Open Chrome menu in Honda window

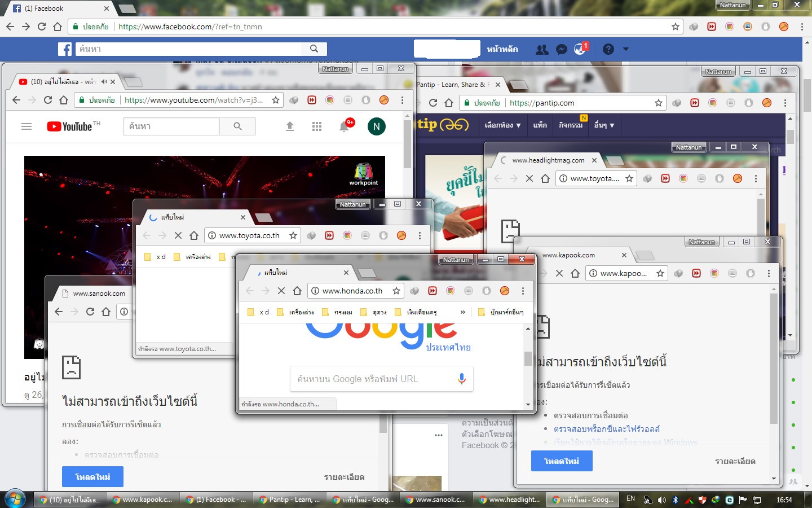(523, 291)
